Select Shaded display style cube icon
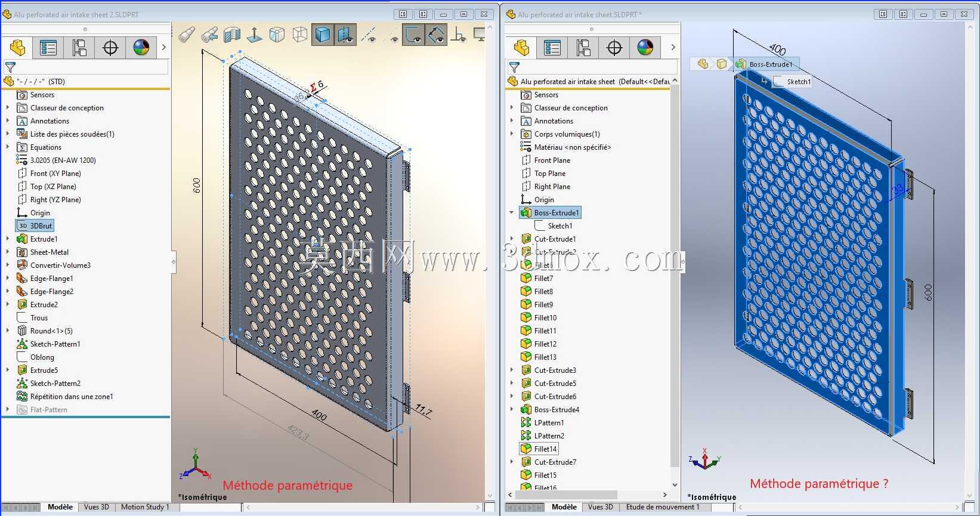This screenshot has width=980, height=516. (323, 35)
